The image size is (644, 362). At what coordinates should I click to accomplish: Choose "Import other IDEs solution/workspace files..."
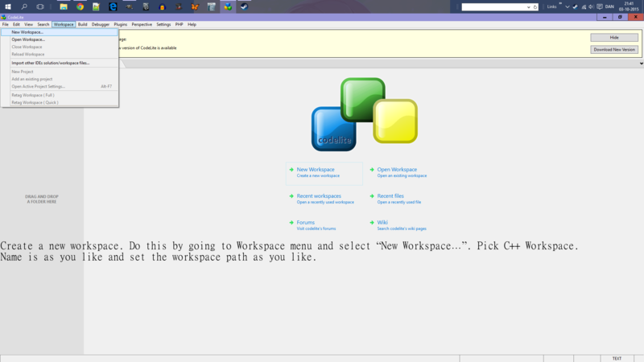coord(50,63)
